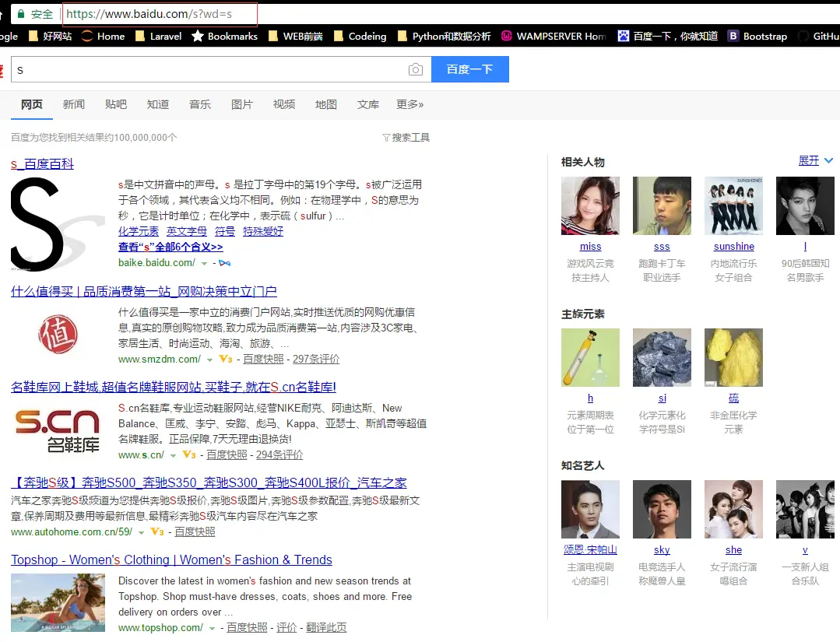Click the large S encyclopedia image
Viewport: 840px width, 642px height.
pos(58,224)
